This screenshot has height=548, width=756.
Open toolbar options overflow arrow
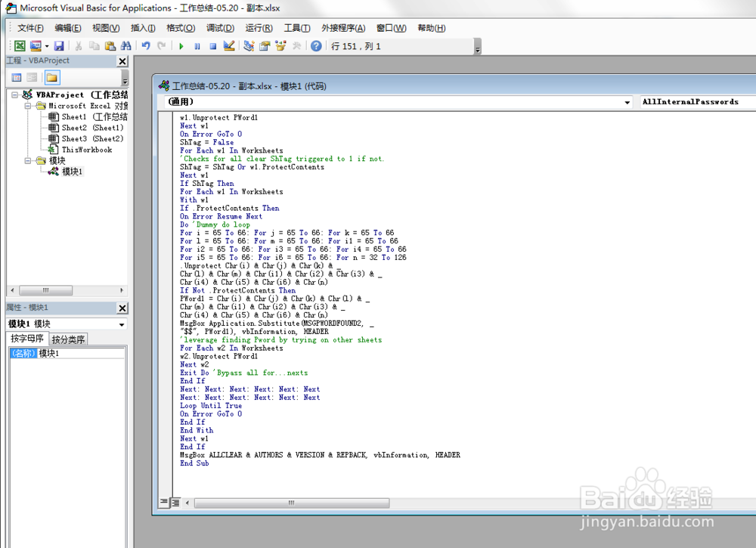[478, 47]
